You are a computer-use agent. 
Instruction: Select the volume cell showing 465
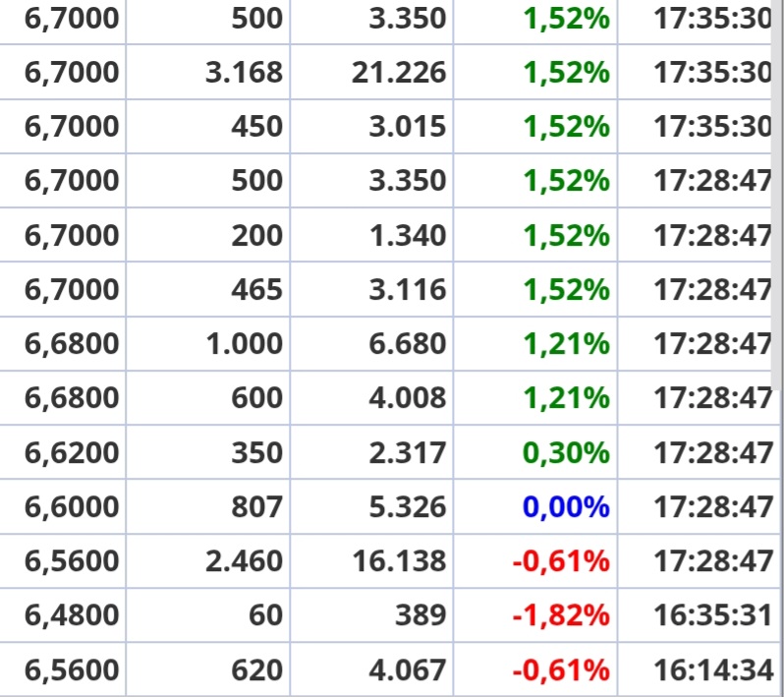tap(257, 290)
